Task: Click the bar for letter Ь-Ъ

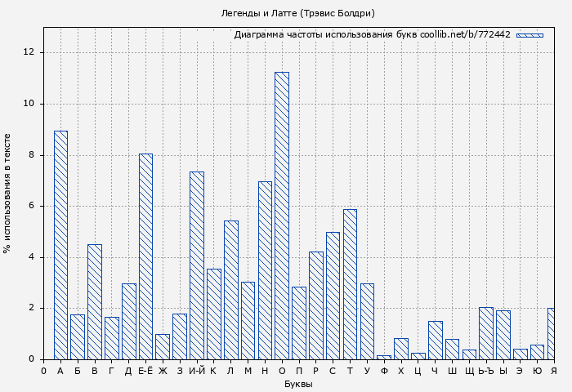Action: 486,333
